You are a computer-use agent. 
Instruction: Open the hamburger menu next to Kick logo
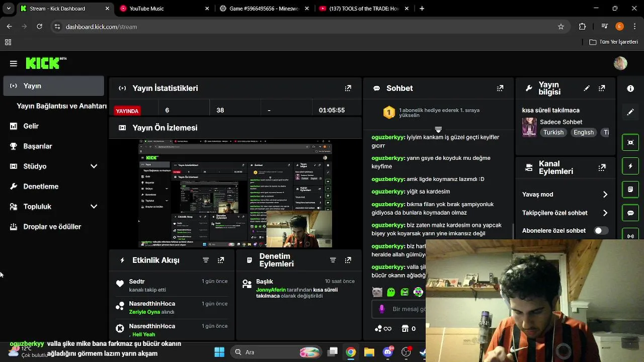click(x=14, y=63)
